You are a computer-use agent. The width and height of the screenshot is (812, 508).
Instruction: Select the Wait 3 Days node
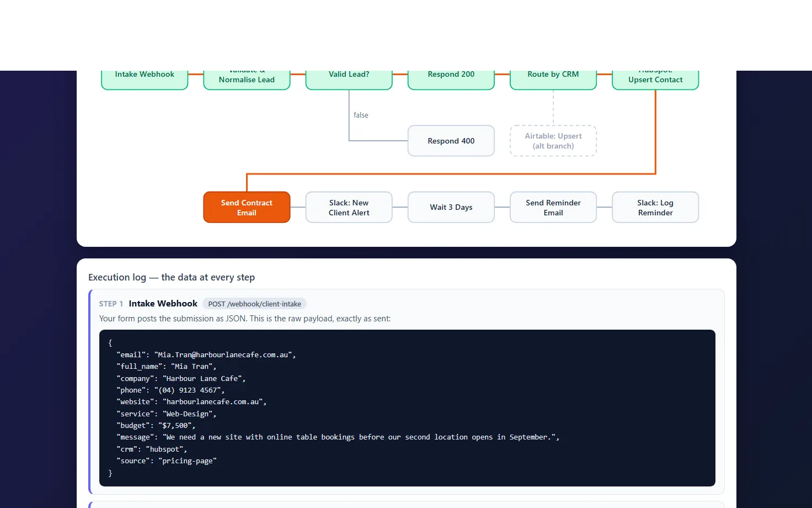point(451,208)
